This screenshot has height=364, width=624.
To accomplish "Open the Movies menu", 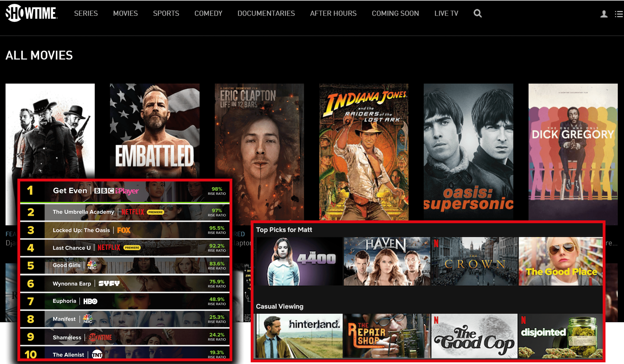I will pyautogui.click(x=125, y=13).
